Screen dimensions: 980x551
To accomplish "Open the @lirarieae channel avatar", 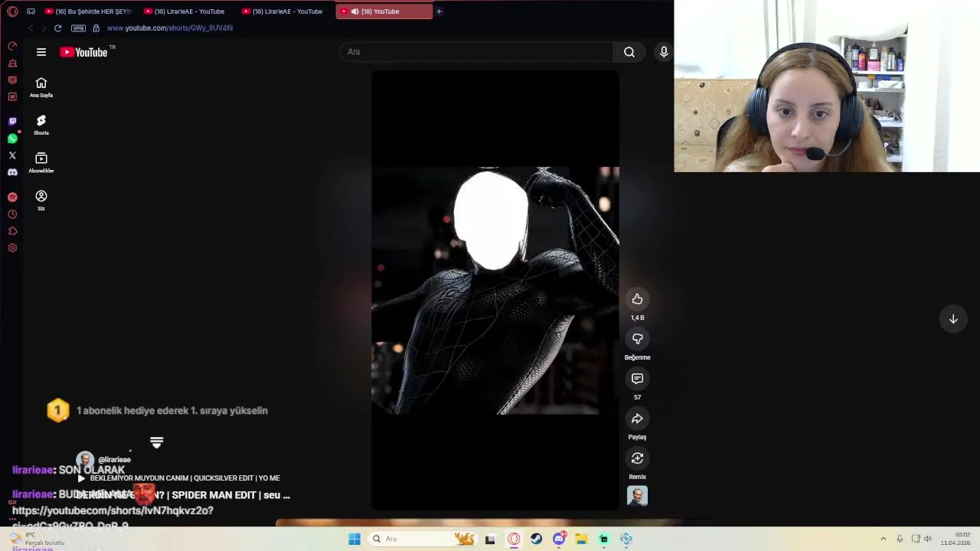I will pos(85,459).
